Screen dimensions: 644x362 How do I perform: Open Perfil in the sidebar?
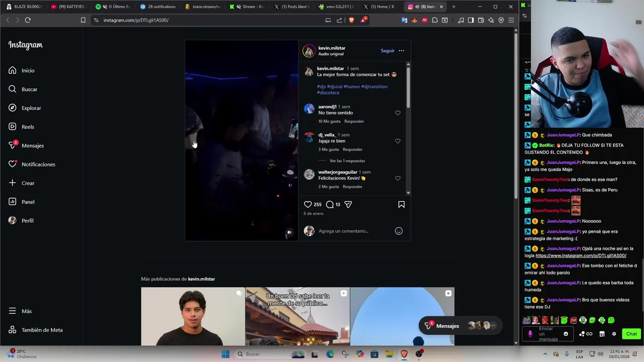21,221
